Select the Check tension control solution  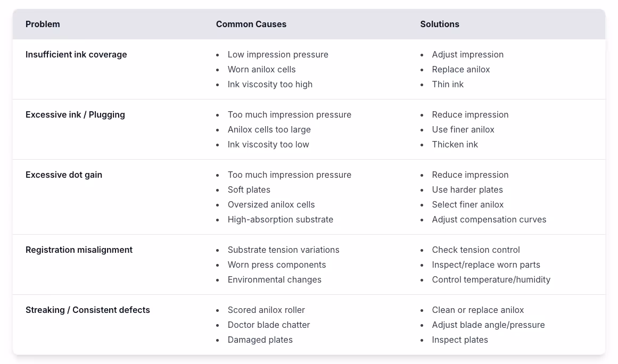click(x=476, y=250)
